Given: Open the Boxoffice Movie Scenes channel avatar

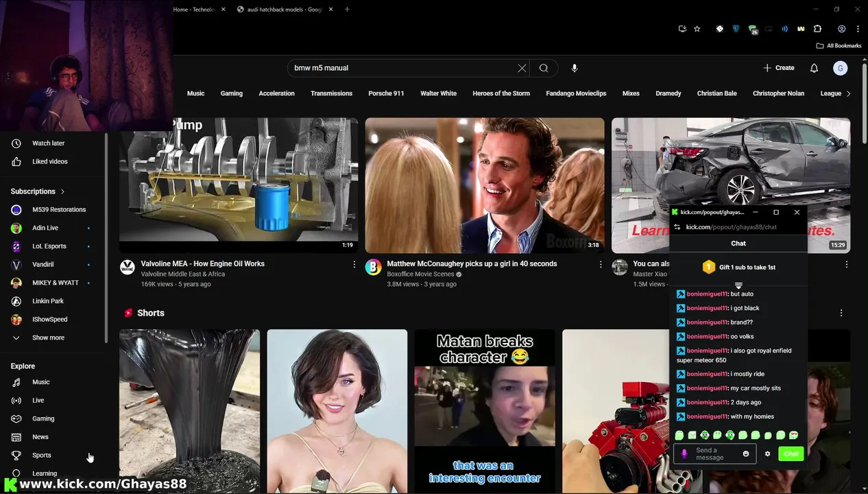Looking at the screenshot, I should (373, 267).
